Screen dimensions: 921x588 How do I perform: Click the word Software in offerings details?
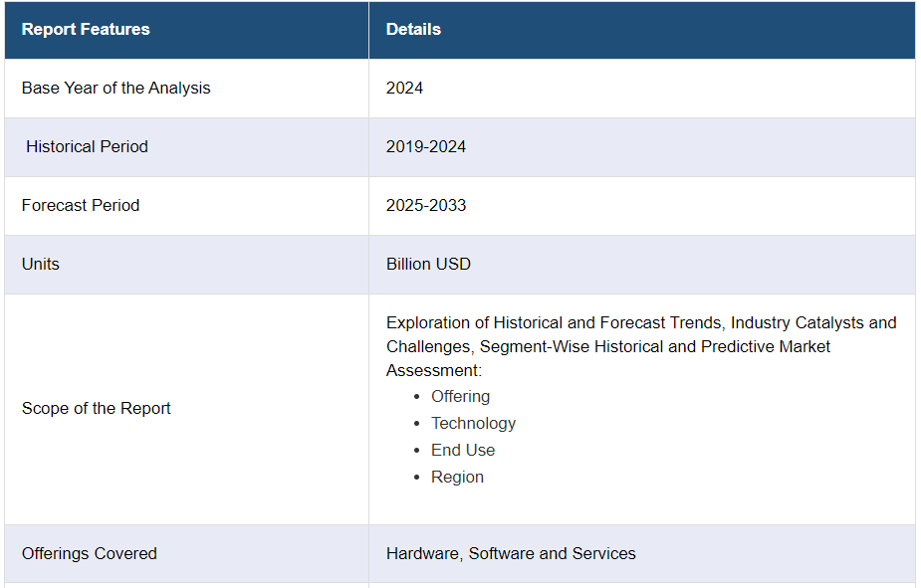pyautogui.click(x=501, y=553)
